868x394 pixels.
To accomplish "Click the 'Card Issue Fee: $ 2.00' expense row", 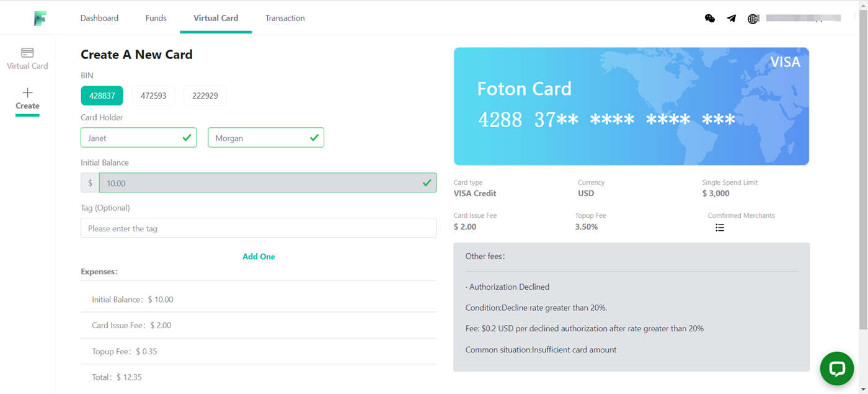I will pos(259,325).
